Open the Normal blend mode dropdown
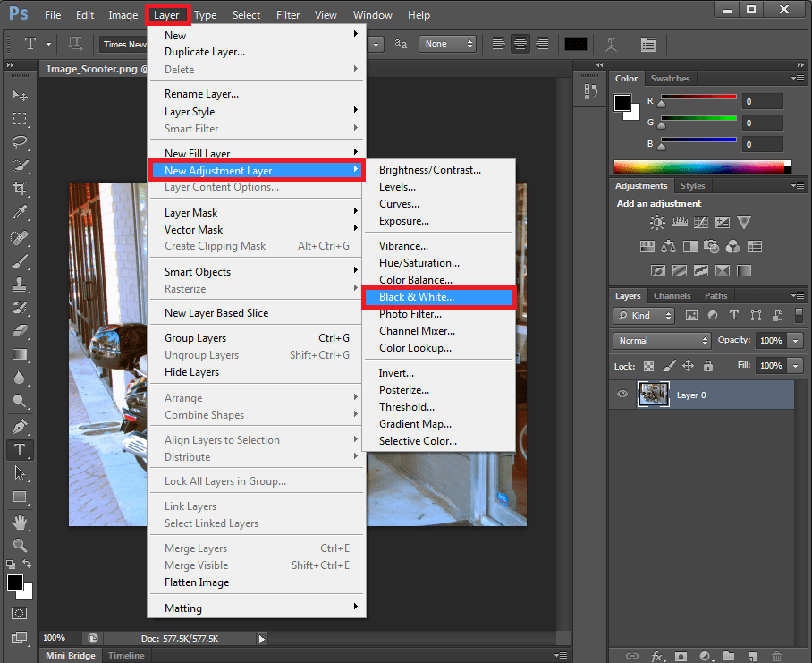Viewport: 812px width, 663px height. tap(662, 340)
